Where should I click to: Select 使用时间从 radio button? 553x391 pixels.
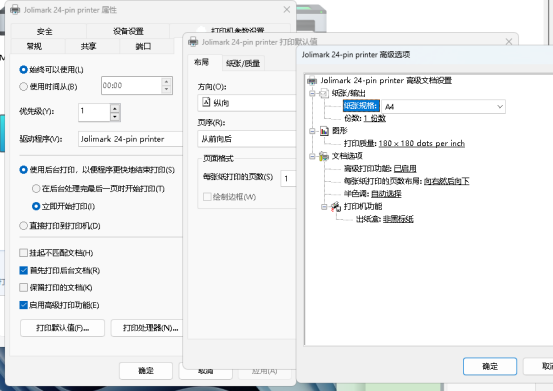[23, 87]
